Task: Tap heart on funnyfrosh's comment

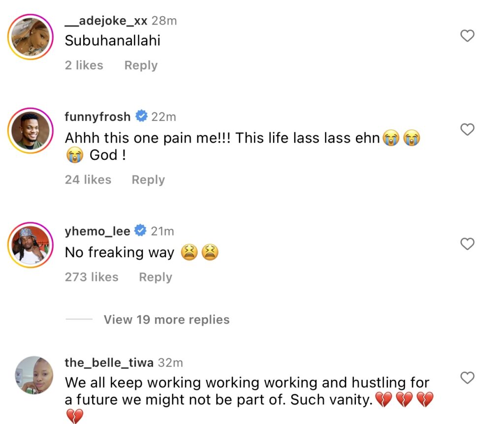Action: [467, 129]
